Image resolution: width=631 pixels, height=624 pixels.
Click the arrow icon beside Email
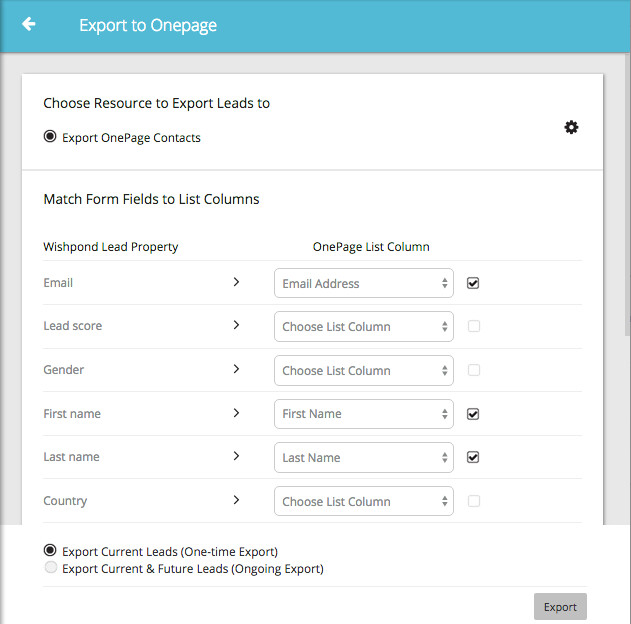tap(236, 282)
